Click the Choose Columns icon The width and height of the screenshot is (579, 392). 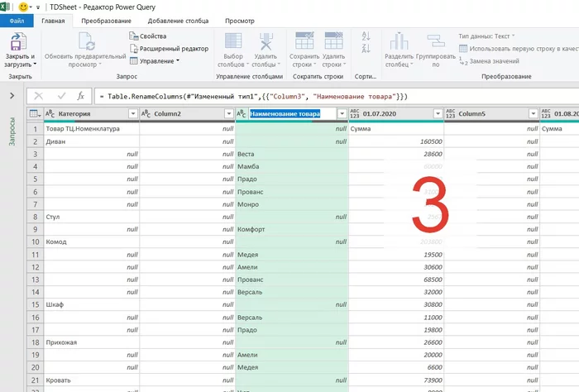pos(233,41)
